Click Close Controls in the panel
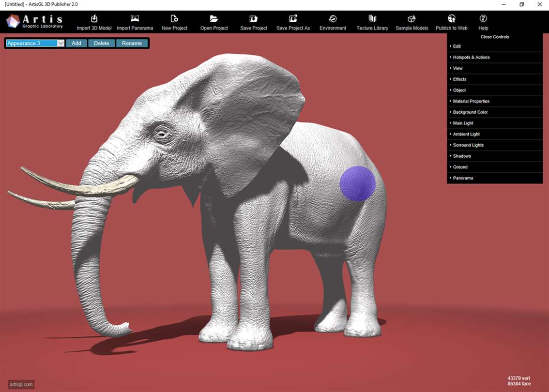 495,37
